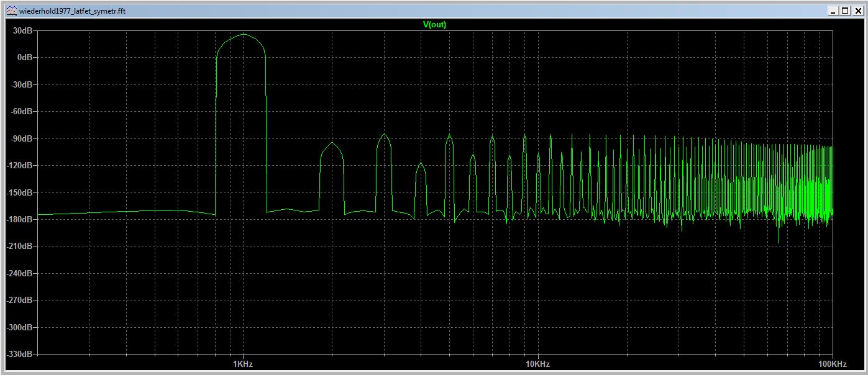Screen dimensions: 868x375
Task: Click the wiederhold1977_latfet_symetr.fft window title
Action: (x=73, y=11)
